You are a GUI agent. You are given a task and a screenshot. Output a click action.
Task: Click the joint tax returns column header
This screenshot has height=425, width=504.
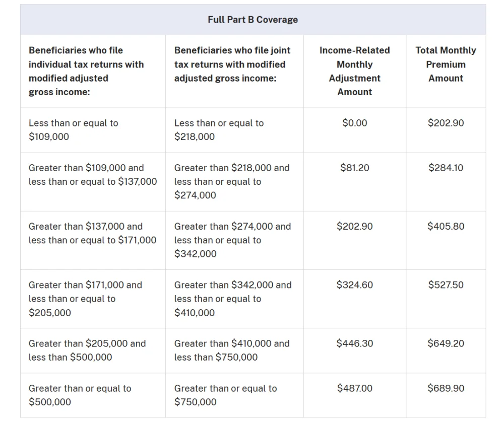tap(232, 64)
